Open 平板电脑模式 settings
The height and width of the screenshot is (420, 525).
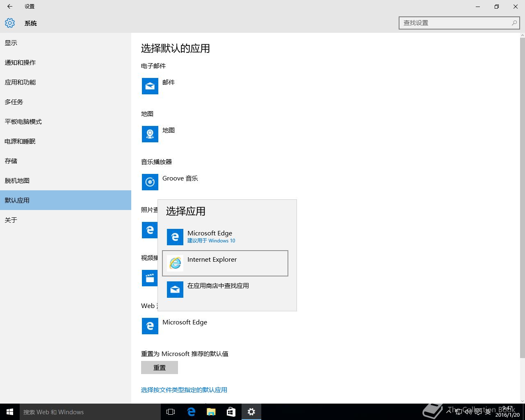tap(66, 121)
